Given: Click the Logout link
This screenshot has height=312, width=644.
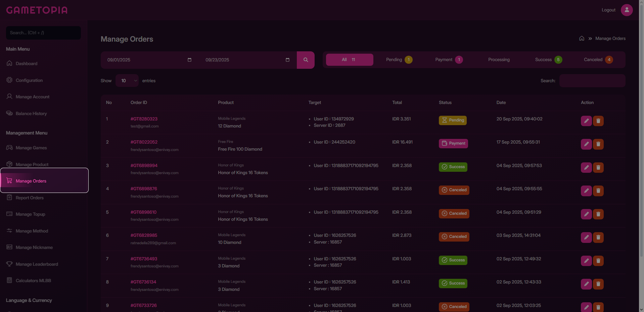Looking at the screenshot, I should [608, 10].
